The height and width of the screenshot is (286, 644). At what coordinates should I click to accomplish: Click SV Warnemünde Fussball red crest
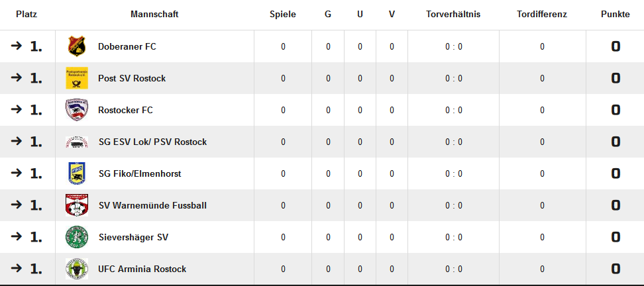point(77,205)
